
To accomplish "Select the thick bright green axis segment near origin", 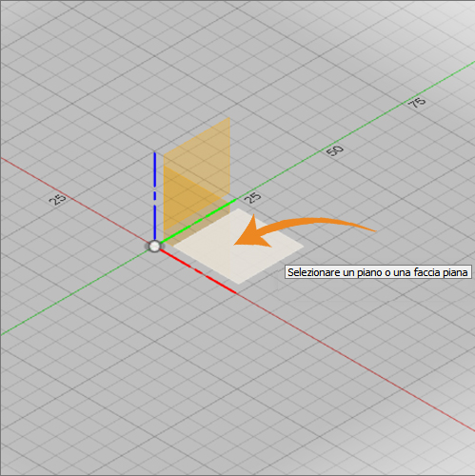I will [x=198, y=221].
